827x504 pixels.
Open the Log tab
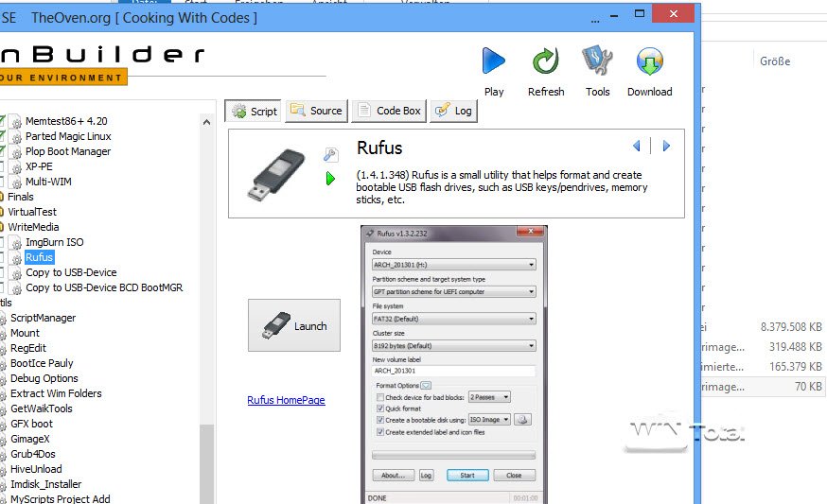coord(453,111)
